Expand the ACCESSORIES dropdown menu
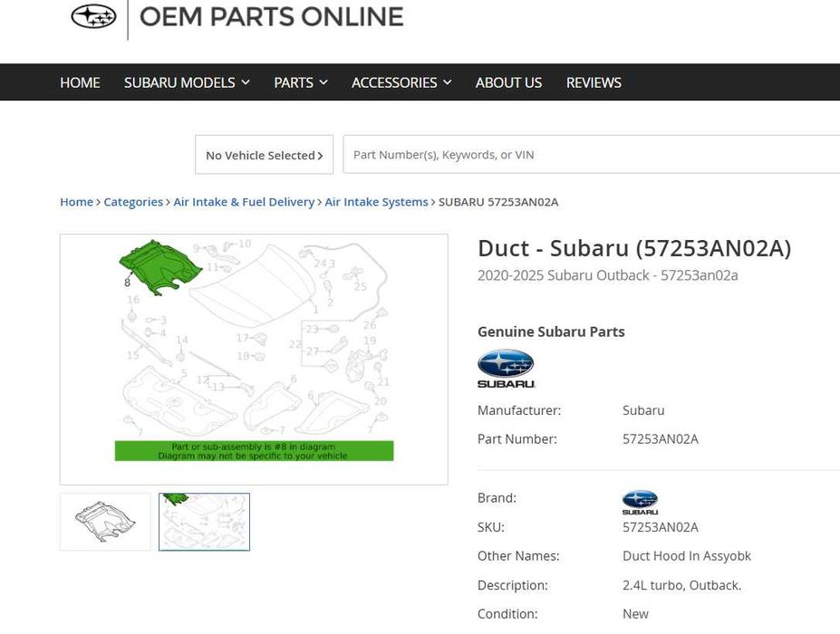Screen dimensions: 840x634 click(401, 82)
